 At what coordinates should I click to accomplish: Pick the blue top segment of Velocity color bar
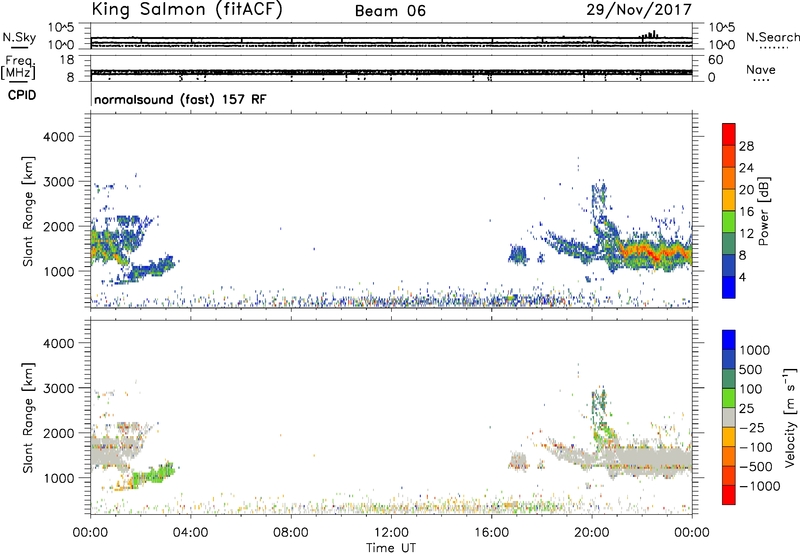point(729,340)
